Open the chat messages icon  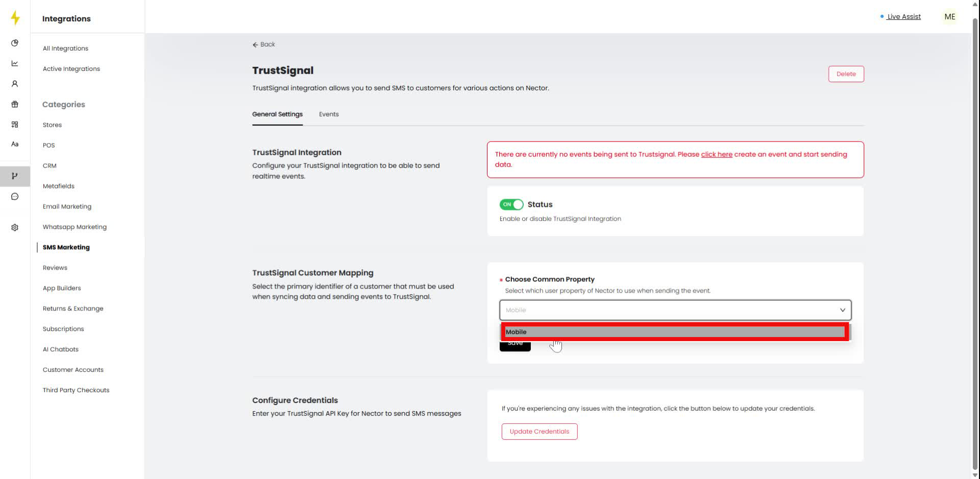(x=15, y=196)
